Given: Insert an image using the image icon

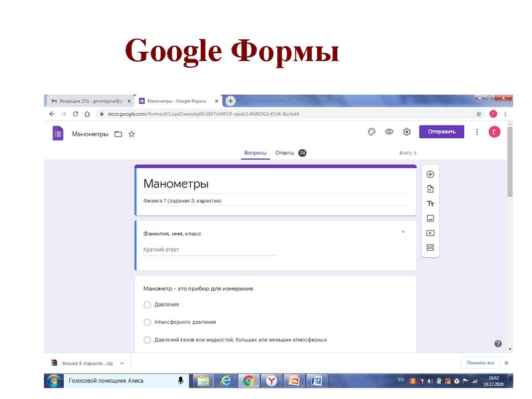Looking at the screenshot, I should pos(430,217).
